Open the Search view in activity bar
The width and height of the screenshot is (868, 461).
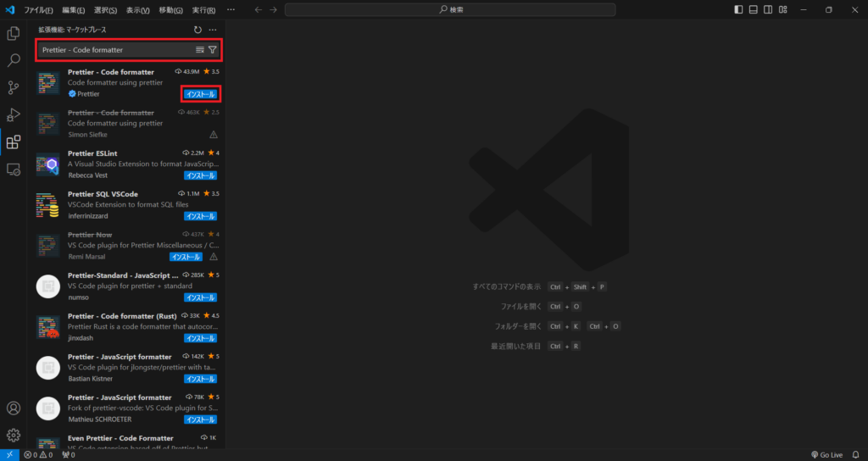(x=14, y=61)
